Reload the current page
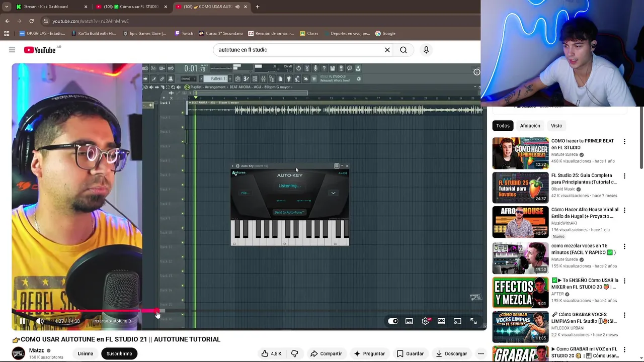The width and height of the screenshot is (644, 362). tap(31, 21)
